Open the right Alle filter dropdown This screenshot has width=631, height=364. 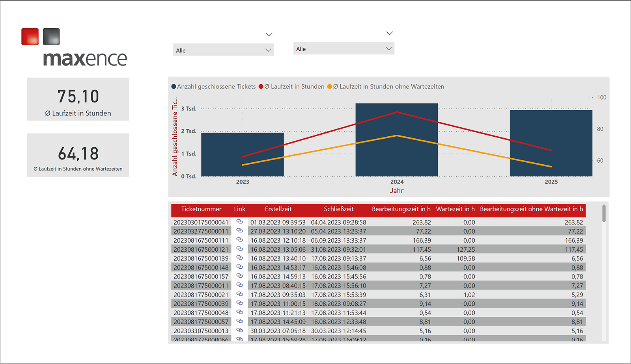click(344, 49)
